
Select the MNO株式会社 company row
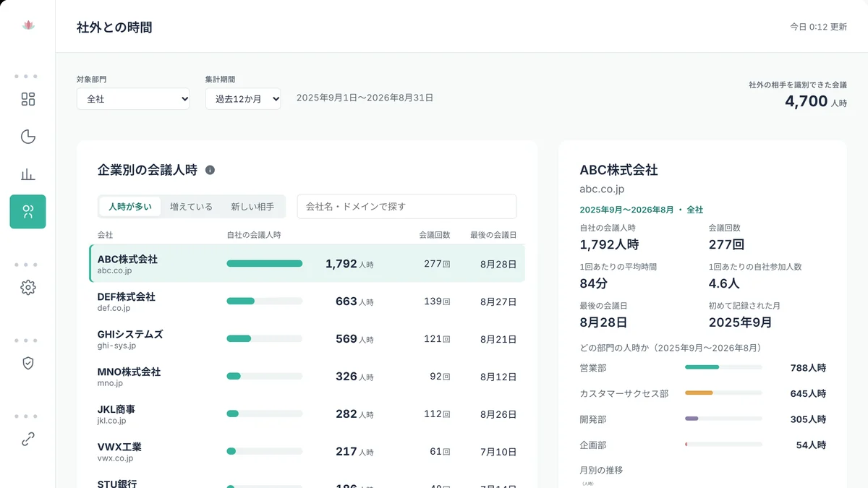click(307, 377)
